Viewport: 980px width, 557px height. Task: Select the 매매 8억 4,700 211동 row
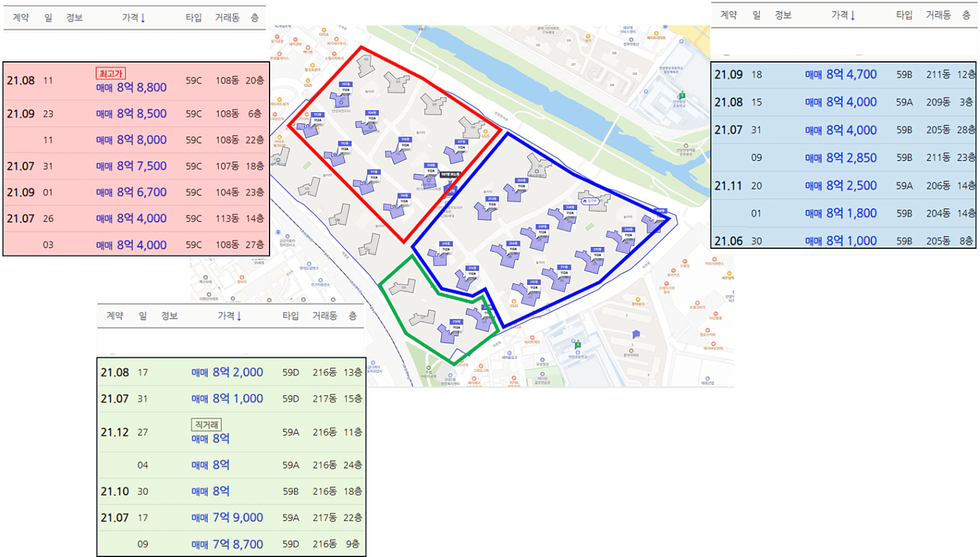point(844,75)
